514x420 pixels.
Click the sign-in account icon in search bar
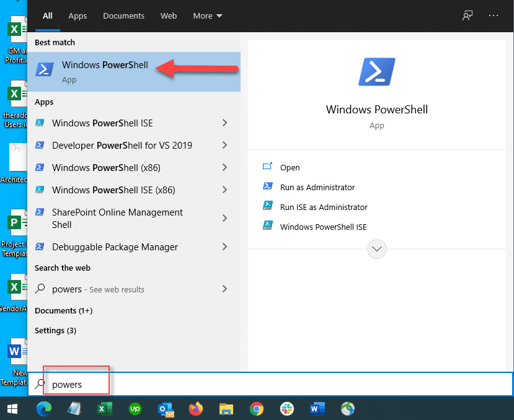[467, 15]
